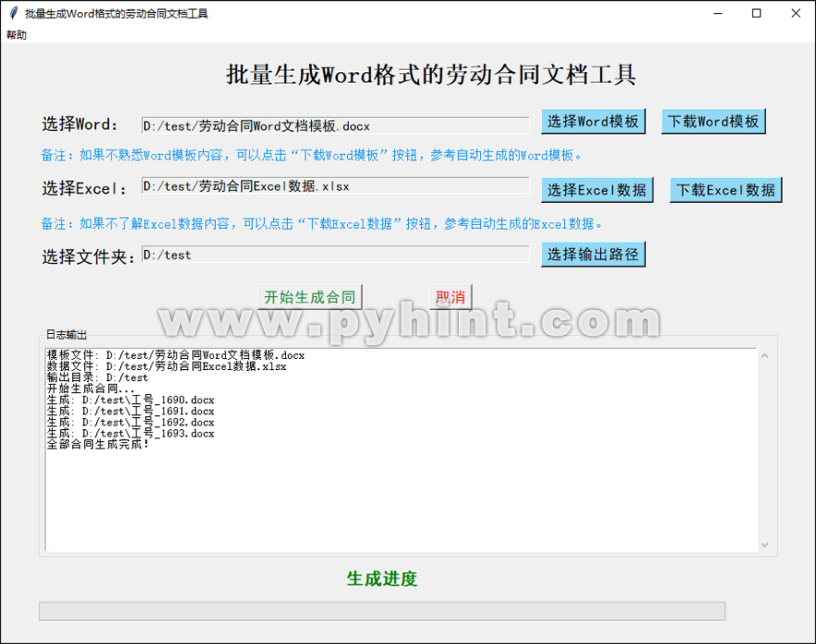The image size is (816, 644).
Task: Focus the output folder path field
Action: coord(334,255)
